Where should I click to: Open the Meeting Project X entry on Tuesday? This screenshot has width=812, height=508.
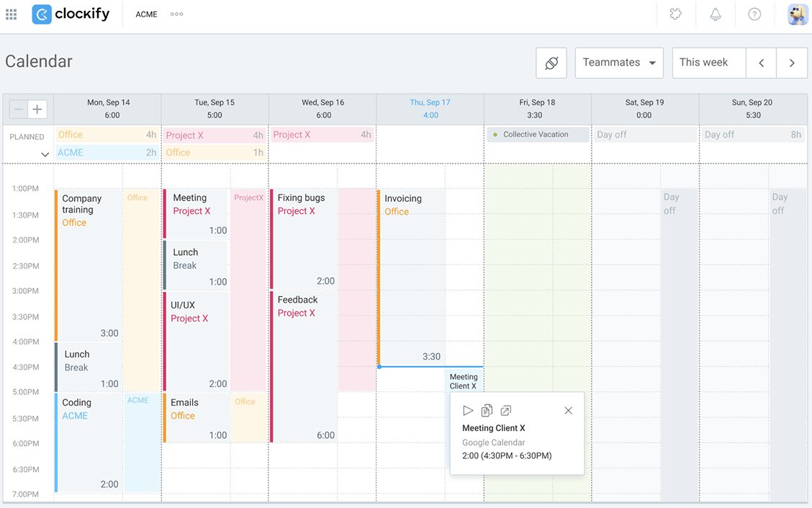[x=196, y=213]
